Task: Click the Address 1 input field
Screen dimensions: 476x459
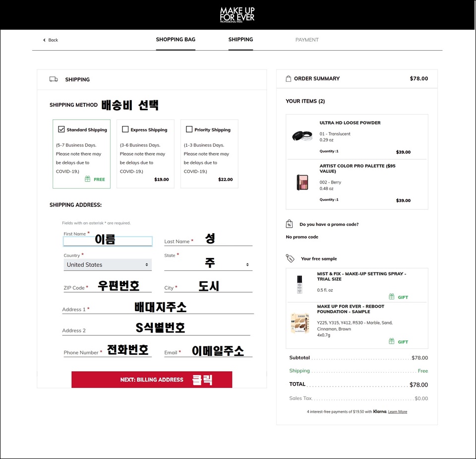Action: 158,309
